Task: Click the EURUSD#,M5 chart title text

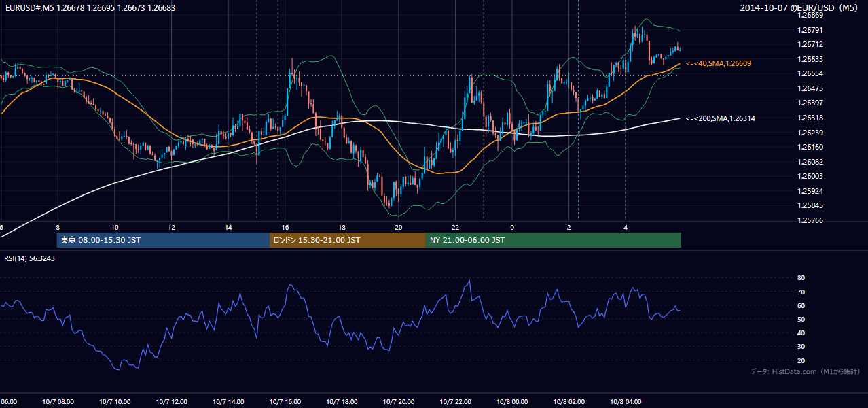Action: pyautogui.click(x=90, y=8)
